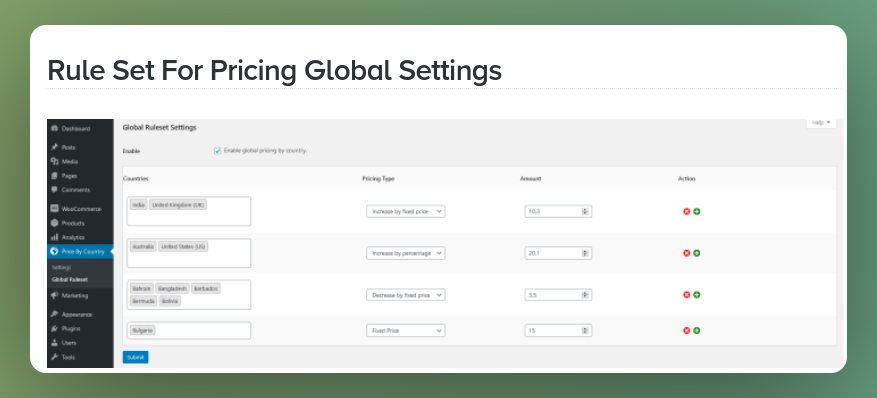This screenshot has width=877, height=398.
Task: Click the Price By Country globe icon
Action: pos(54,252)
